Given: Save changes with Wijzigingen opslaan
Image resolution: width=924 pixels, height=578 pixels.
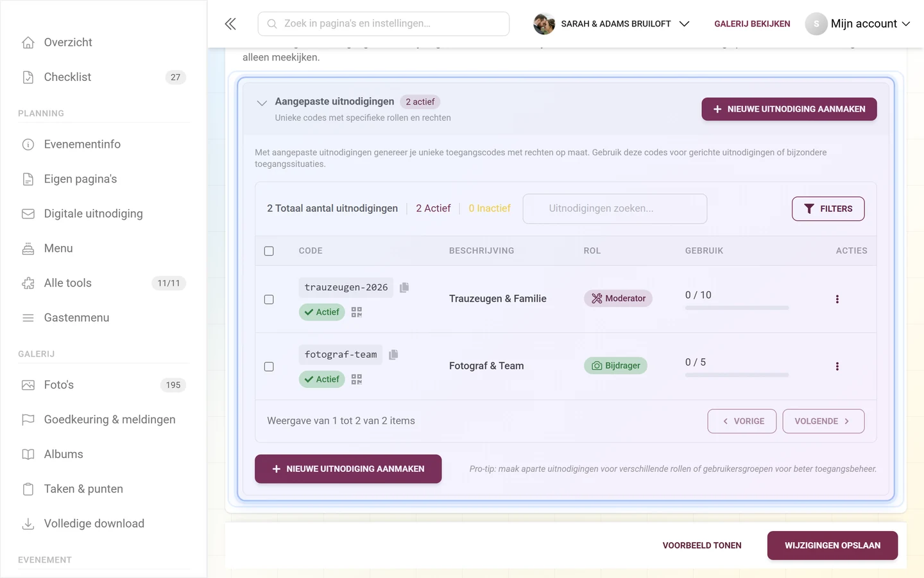Looking at the screenshot, I should pos(832,545).
